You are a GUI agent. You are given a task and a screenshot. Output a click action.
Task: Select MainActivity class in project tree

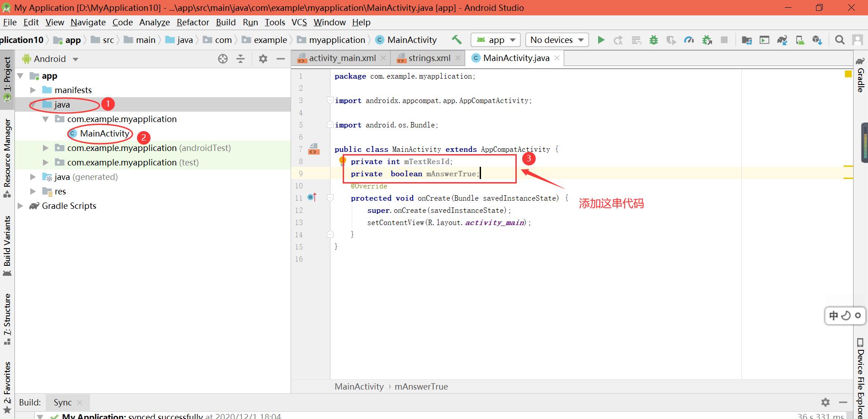coord(104,133)
